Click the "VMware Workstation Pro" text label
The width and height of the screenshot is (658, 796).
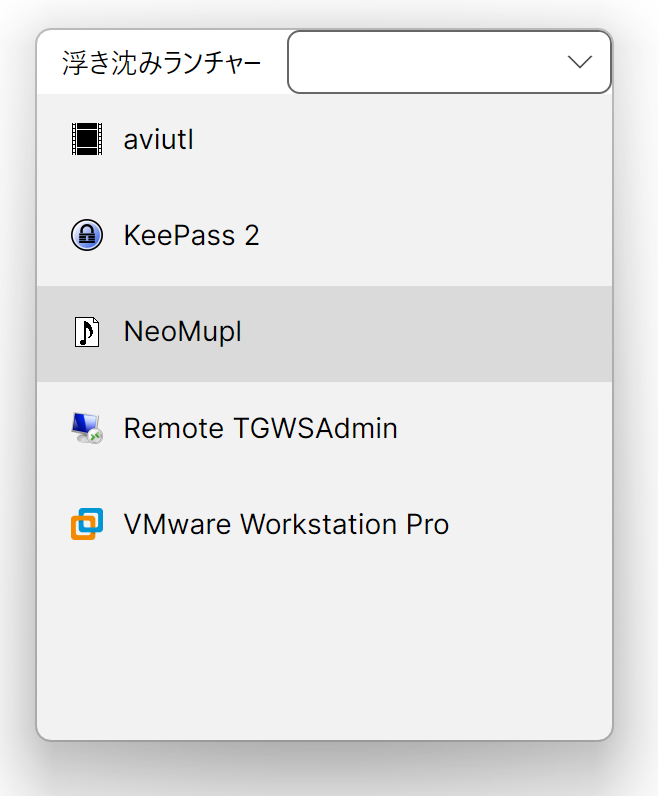click(x=286, y=524)
